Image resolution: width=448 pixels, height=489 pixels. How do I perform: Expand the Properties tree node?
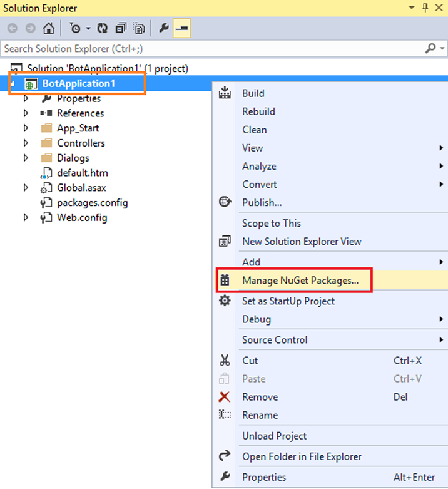click(x=26, y=98)
